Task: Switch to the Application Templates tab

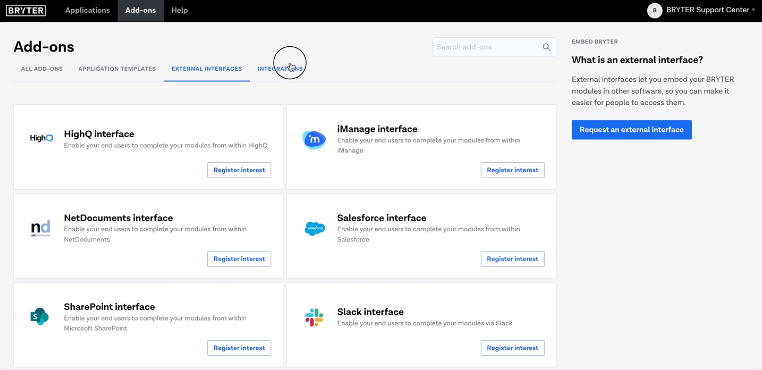Action: click(117, 69)
